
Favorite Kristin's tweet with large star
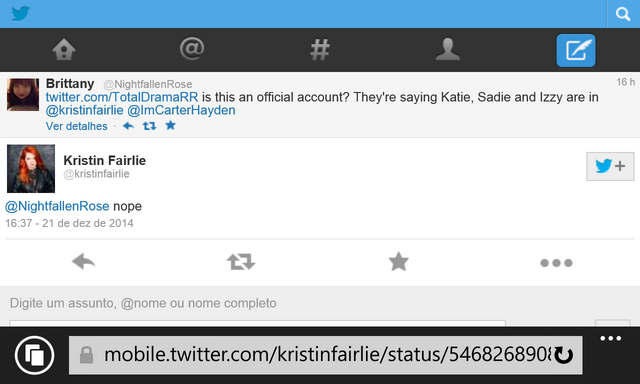point(398,262)
